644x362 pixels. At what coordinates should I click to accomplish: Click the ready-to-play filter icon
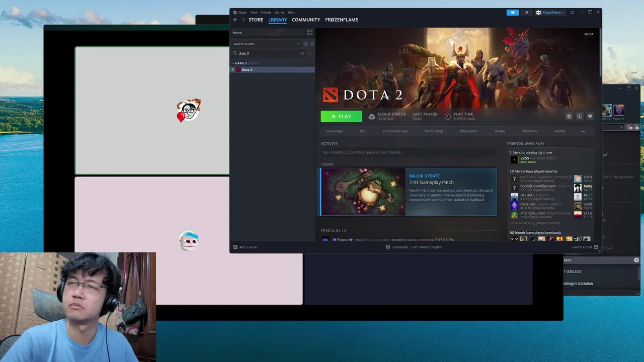click(x=312, y=44)
